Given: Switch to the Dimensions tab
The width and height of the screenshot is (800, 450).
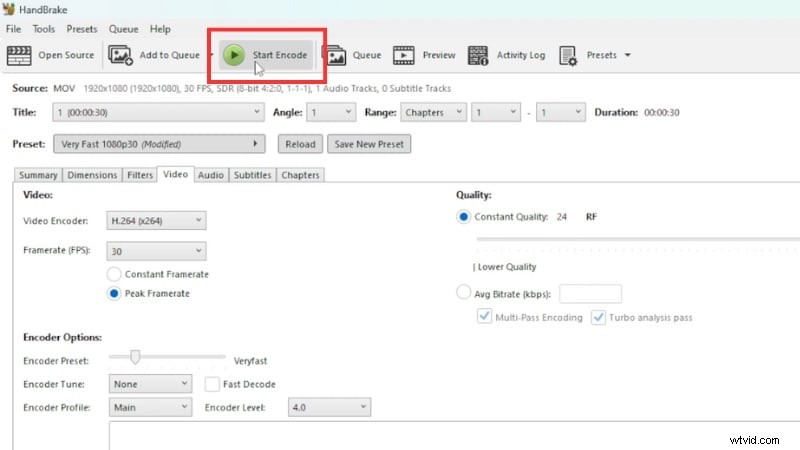Looking at the screenshot, I should click(x=92, y=175).
